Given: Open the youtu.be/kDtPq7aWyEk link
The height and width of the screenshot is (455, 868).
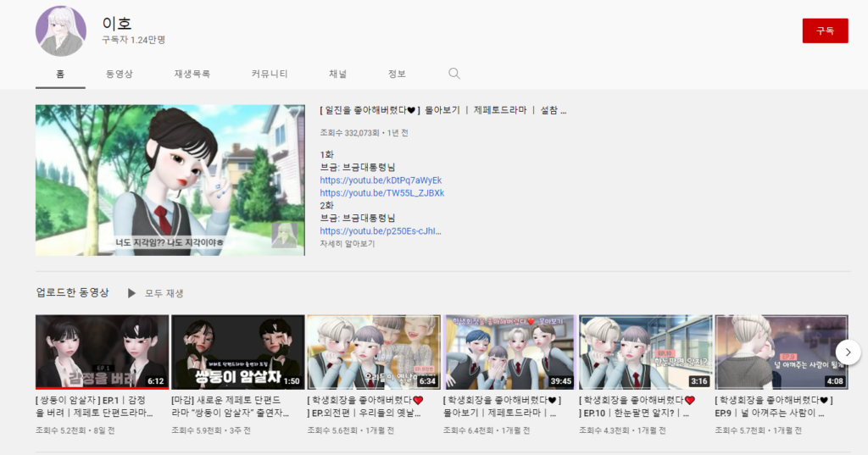Looking at the screenshot, I should pos(381,180).
